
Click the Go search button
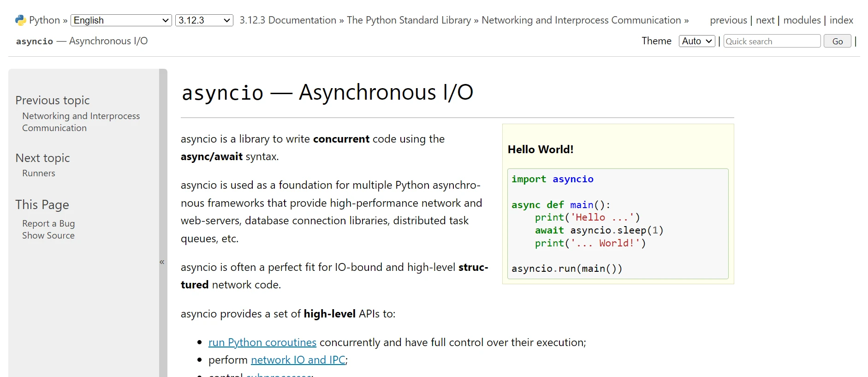click(837, 41)
